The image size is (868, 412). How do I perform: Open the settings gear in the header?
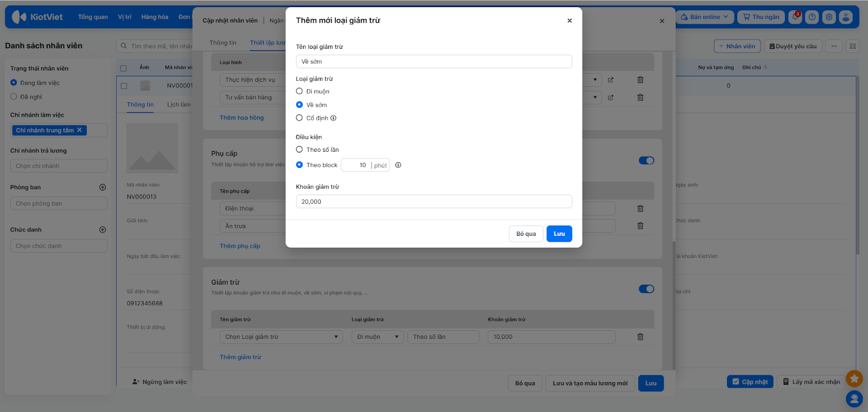pos(829,17)
